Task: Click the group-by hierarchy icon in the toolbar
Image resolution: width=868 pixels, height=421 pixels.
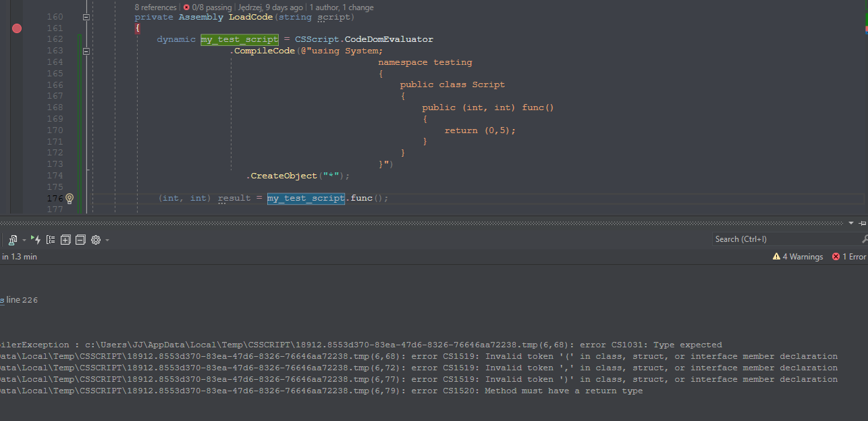Action: tap(51, 239)
